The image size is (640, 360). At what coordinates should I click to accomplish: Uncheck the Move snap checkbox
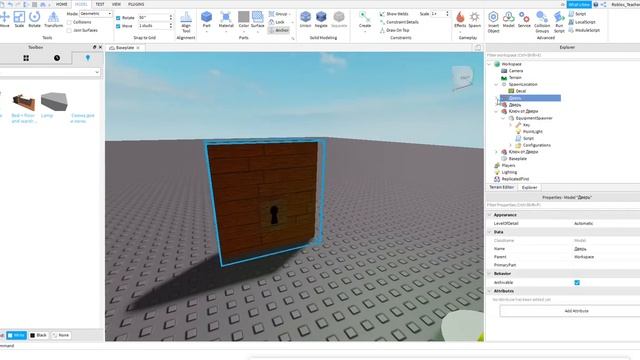pyautogui.click(x=118, y=26)
